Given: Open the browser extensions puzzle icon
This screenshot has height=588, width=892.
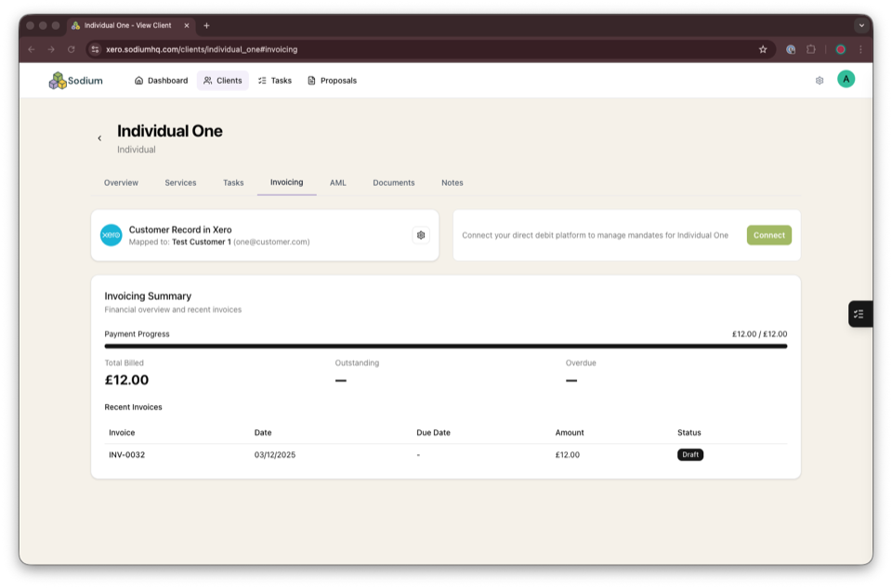Looking at the screenshot, I should (x=809, y=48).
